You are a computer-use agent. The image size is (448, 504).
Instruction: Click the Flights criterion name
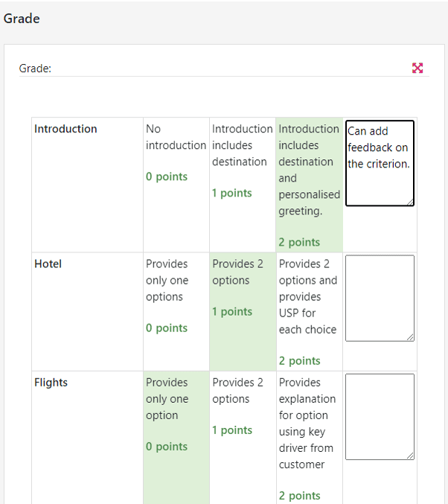51,383
